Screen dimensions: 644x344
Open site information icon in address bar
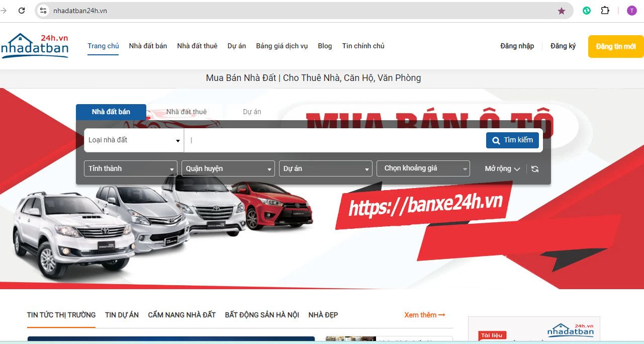coord(43,11)
